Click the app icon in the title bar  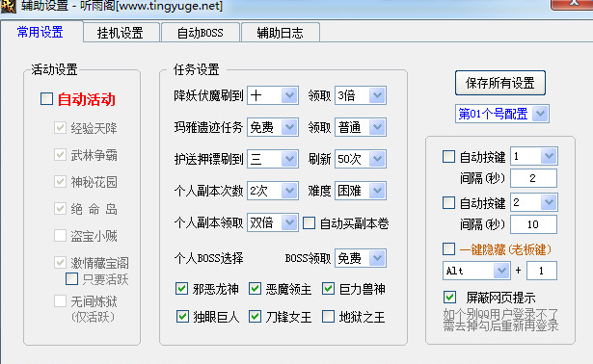click(8, 6)
